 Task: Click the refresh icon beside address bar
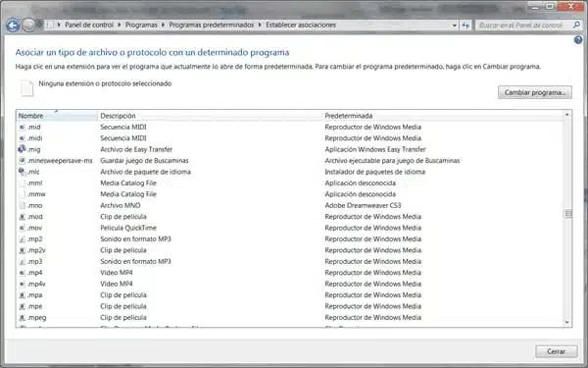tap(465, 26)
